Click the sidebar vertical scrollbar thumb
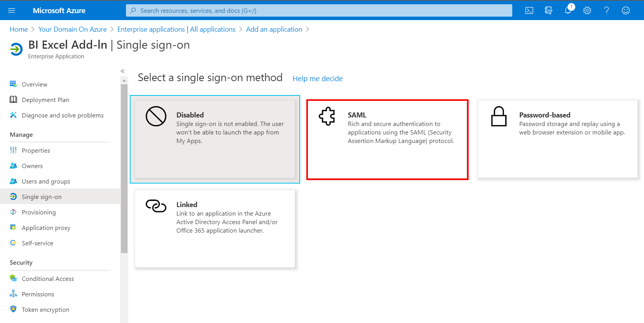Viewport: 644px width, 323px height. tap(124, 168)
